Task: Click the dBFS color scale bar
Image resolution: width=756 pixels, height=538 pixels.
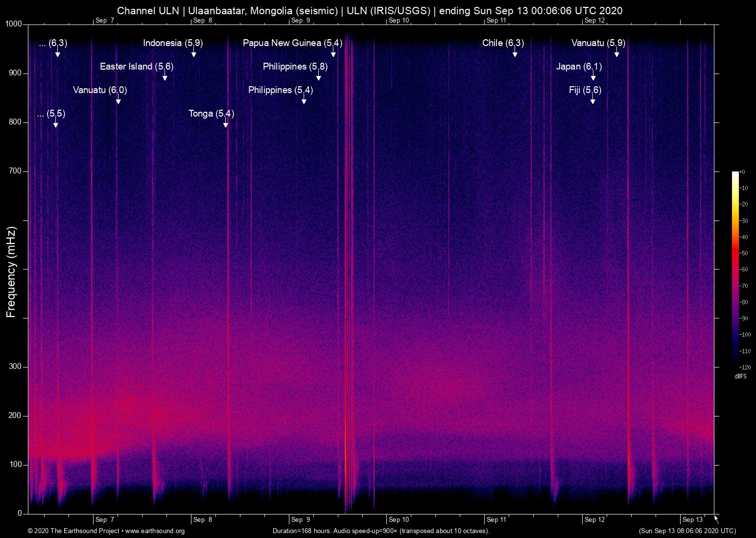Action: tap(735, 269)
